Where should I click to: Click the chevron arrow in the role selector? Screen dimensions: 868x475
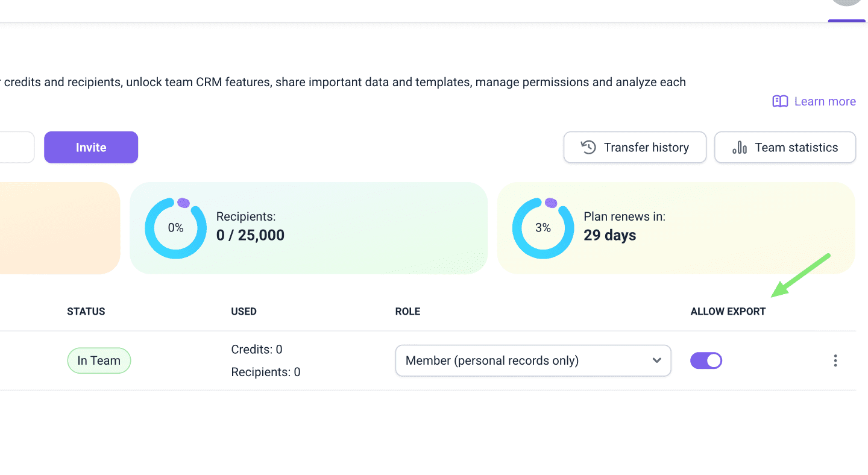[656, 360]
